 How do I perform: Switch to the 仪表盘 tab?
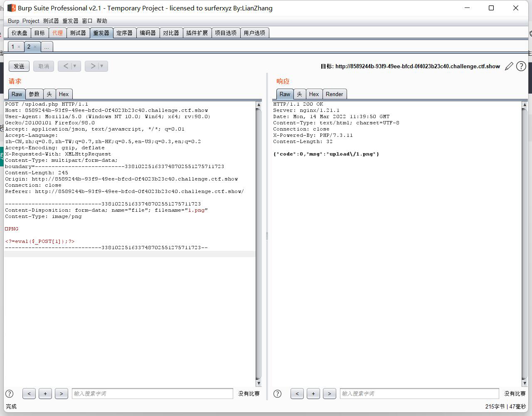coord(20,33)
